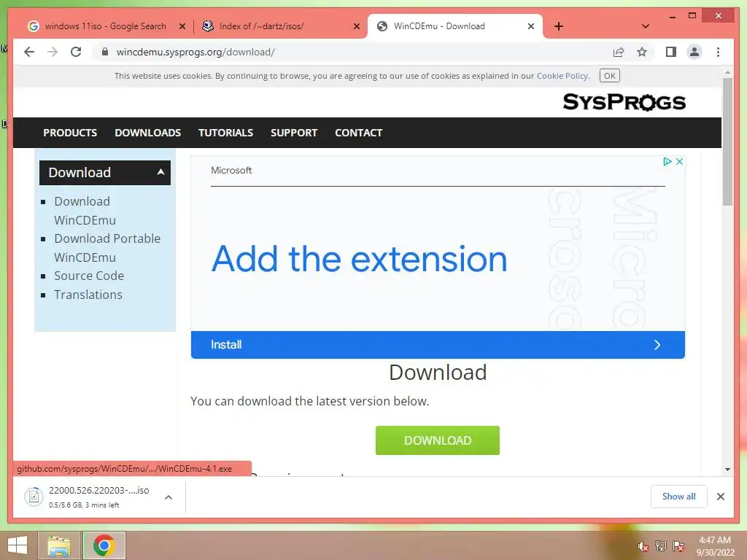Close the Index of /~dartz/isos/ tab
Image resolution: width=747 pixels, height=560 pixels.
(x=356, y=27)
